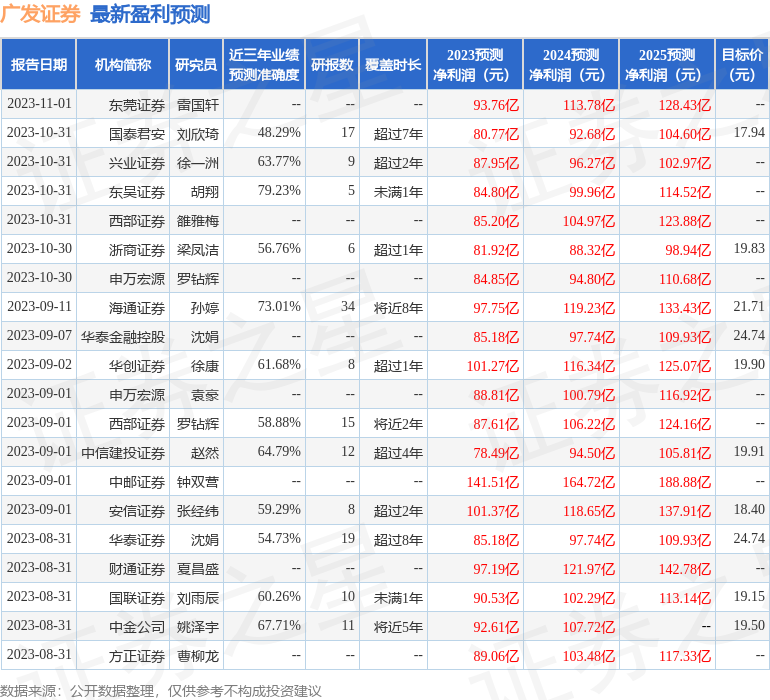Select institution 海通证券

point(137,308)
